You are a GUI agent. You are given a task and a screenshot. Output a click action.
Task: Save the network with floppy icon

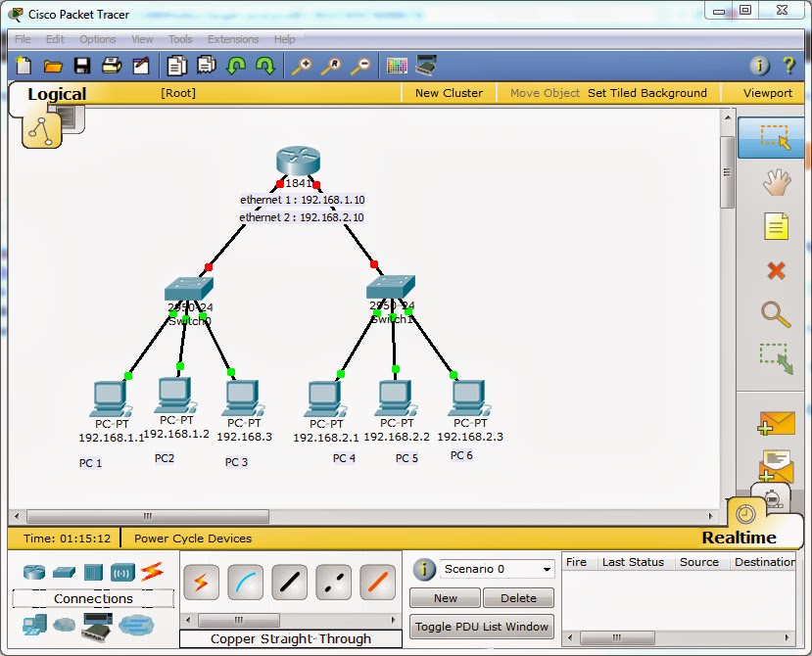(x=82, y=66)
